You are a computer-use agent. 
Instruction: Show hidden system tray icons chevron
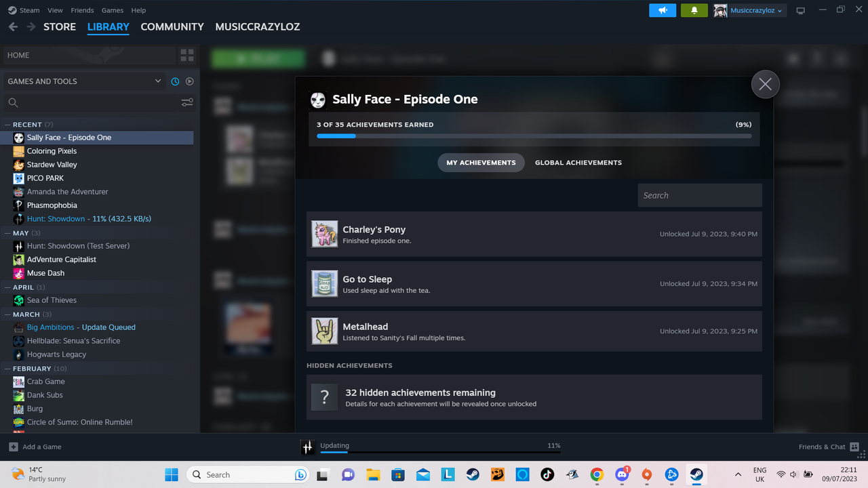tap(738, 474)
